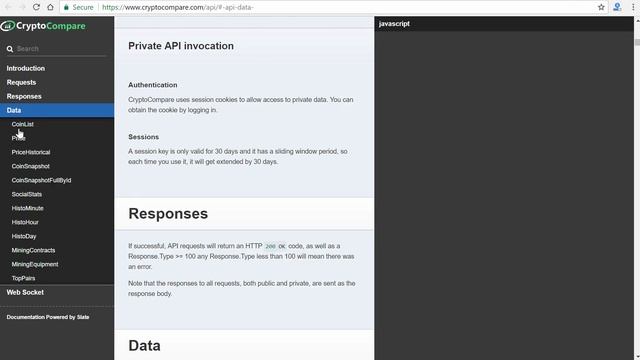Image resolution: width=640 pixels, height=360 pixels.
Task: Go to CoinSnapshot API entry
Action: 31,166
